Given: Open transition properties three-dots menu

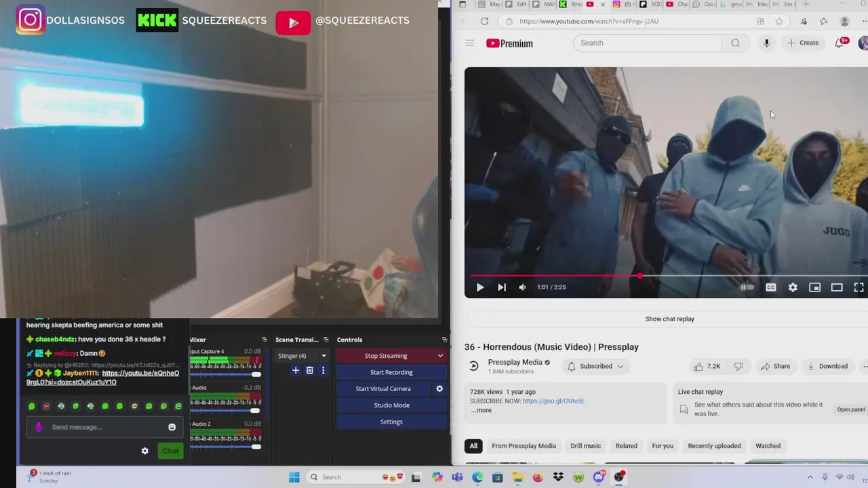Looking at the screenshot, I should pos(323,370).
